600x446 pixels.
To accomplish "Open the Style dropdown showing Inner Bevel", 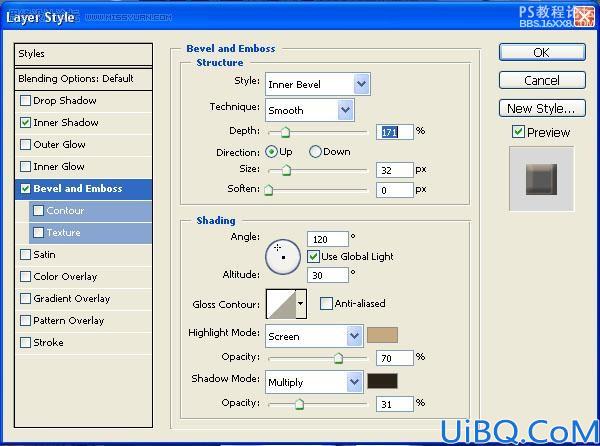I will (x=318, y=84).
